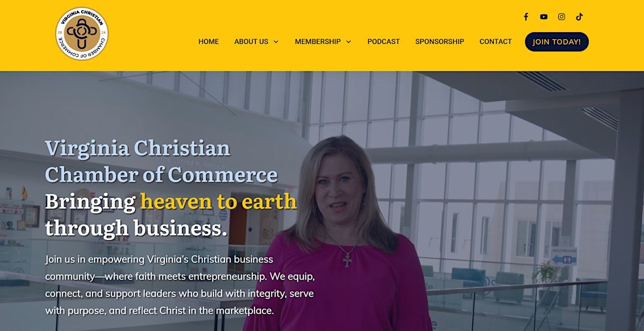
Task: Open the YouTube social icon
Action: tap(544, 17)
